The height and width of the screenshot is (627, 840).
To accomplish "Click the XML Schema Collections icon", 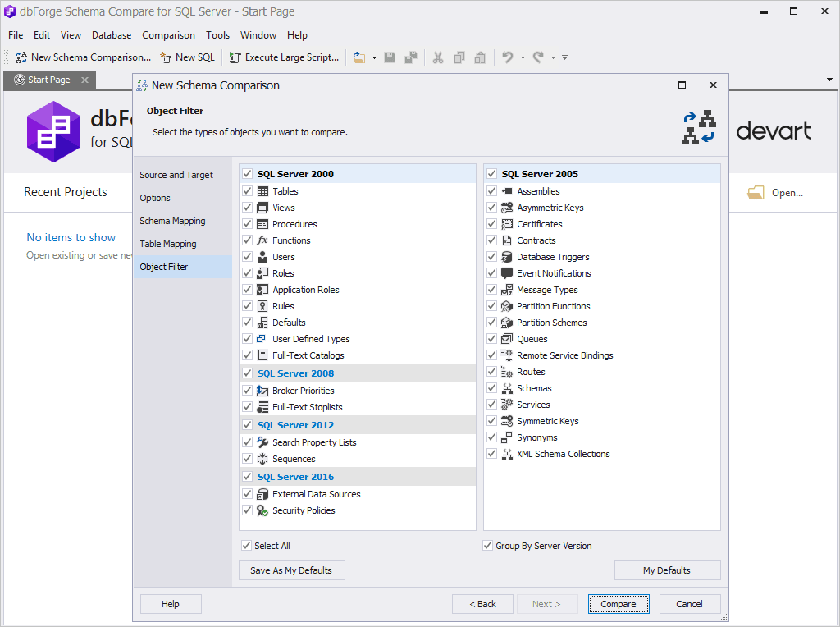I will (x=507, y=454).
